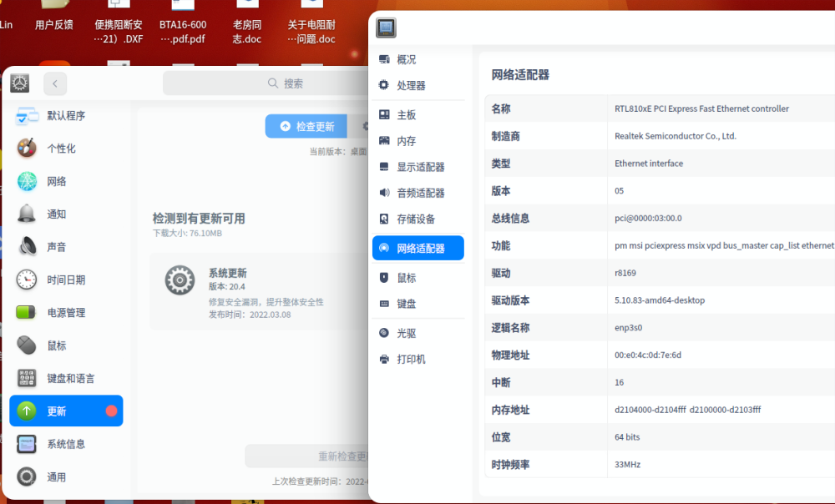Click the 版本: 20.4 text
The image size is (835, 504).
click(x=226, y=286)
